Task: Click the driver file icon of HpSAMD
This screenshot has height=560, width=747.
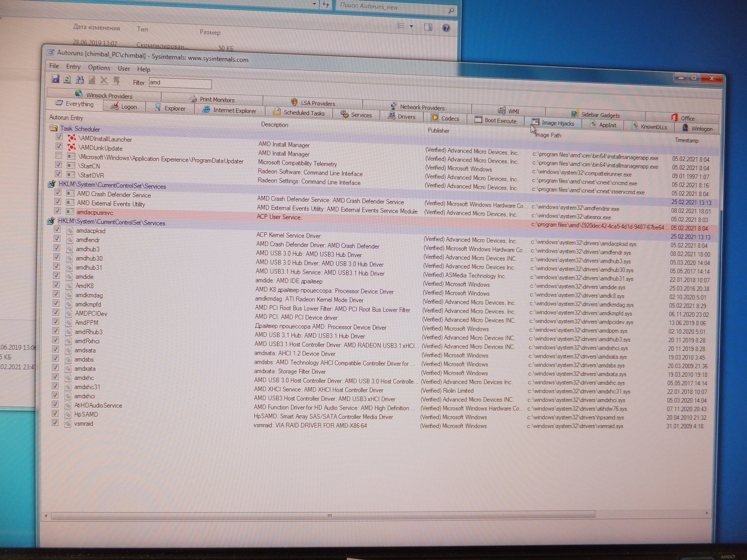Action: tap(68, 413)
